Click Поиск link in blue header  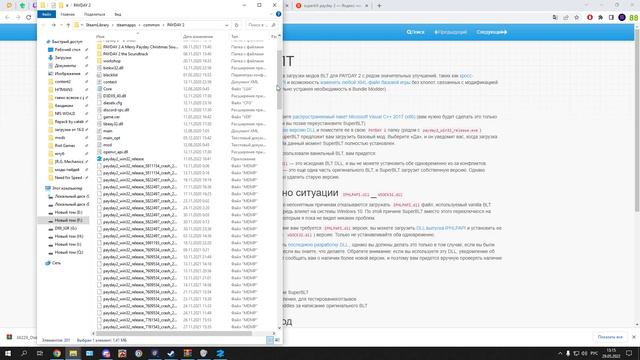click(x=416, y=32)
